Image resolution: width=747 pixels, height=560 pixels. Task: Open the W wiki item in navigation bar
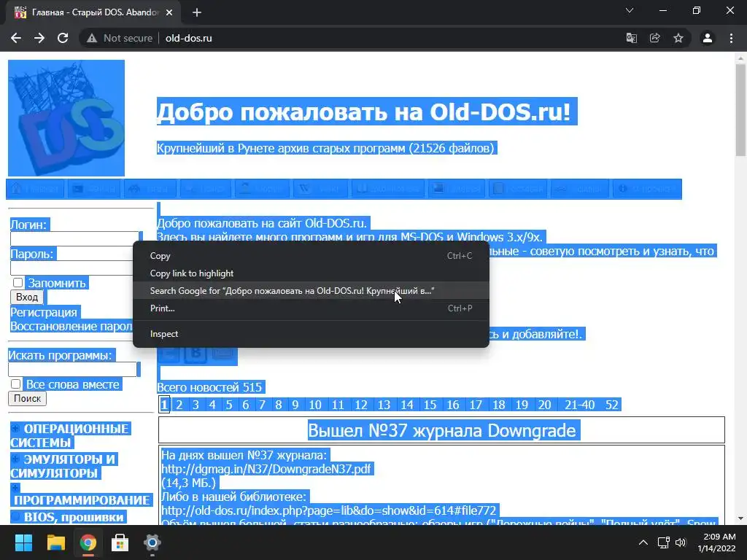(321, 189)
